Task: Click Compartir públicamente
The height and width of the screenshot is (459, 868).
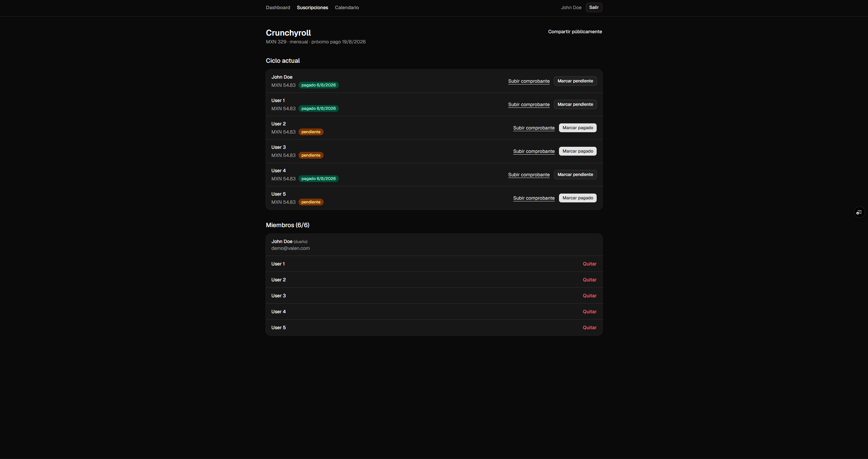Action: [575, 32]
